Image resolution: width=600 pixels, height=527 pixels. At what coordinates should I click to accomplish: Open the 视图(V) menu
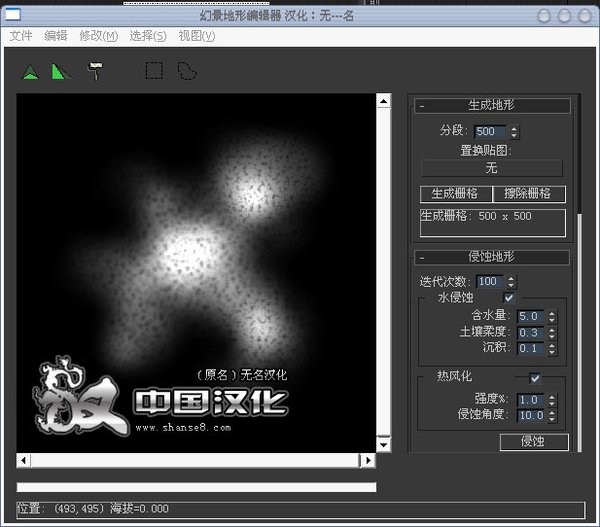tap(196, 36)
